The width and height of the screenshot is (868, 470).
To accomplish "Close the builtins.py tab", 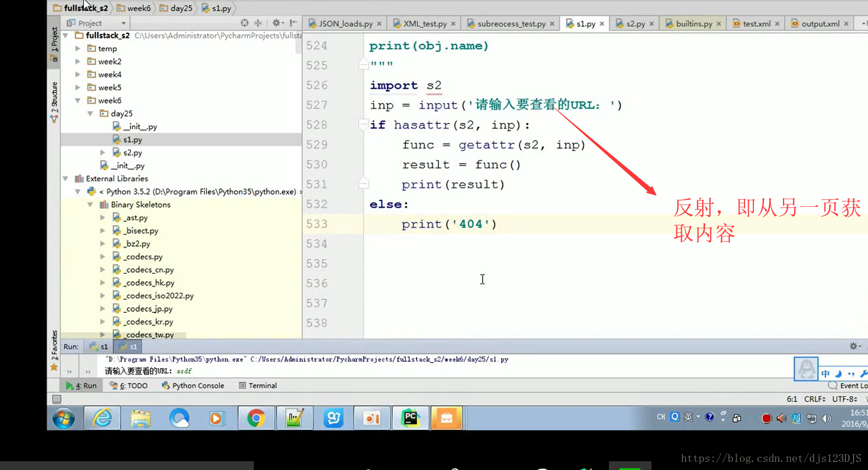I will (x=719, y=24).
